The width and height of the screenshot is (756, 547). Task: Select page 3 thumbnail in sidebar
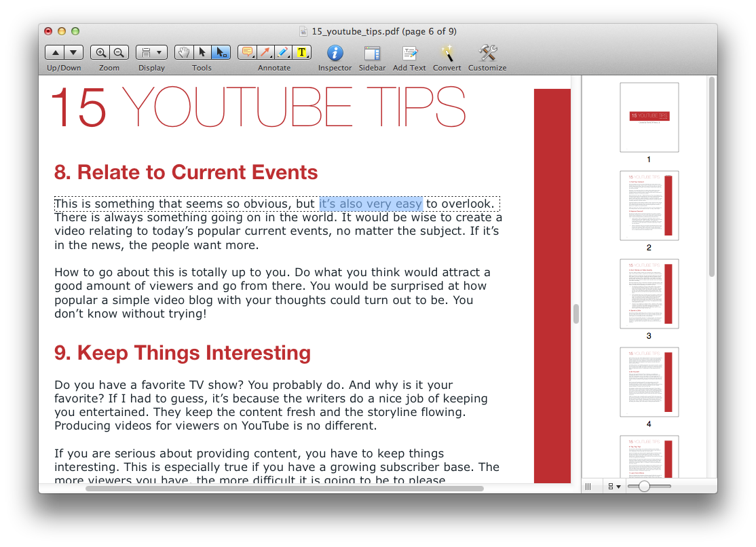pos(649,294)
